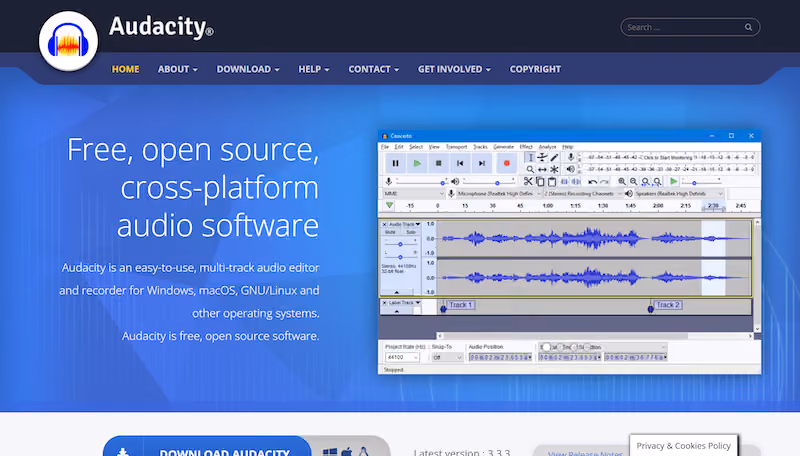The image size is (800, 456).
Task: Open the Recording Channels dropdown
Action: coord(583,194)
